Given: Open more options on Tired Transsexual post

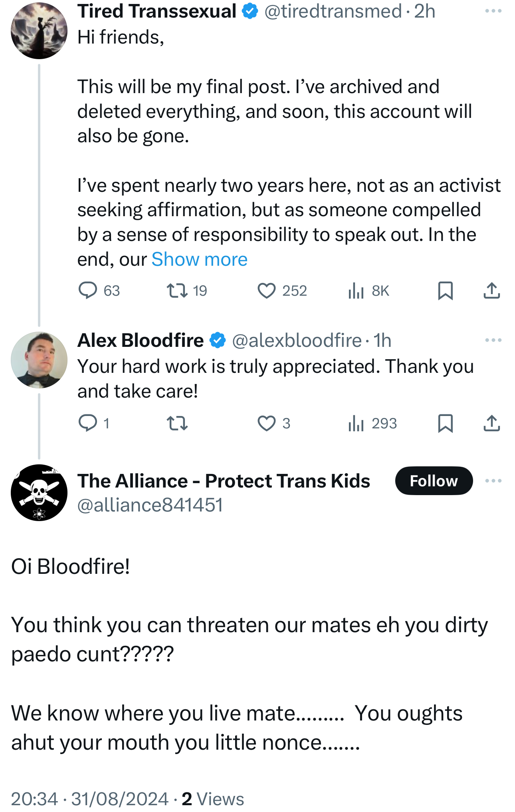Looking at the screenshot, I should click(x=493, y=11).
